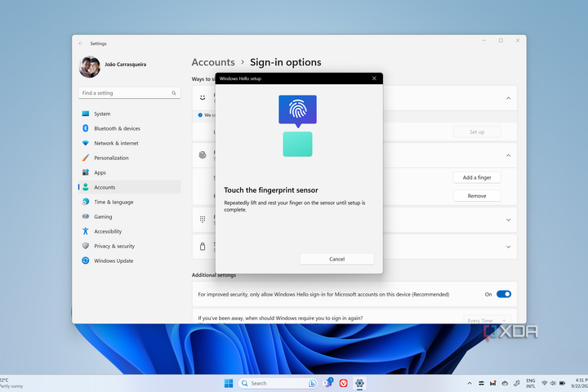Click the Settings gear taskbar icon
Screen dimensions: 588x392
point(359,383)
